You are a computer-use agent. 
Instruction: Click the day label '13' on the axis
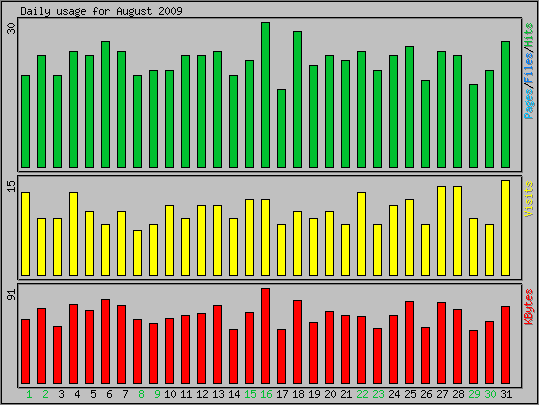(218, 394)
